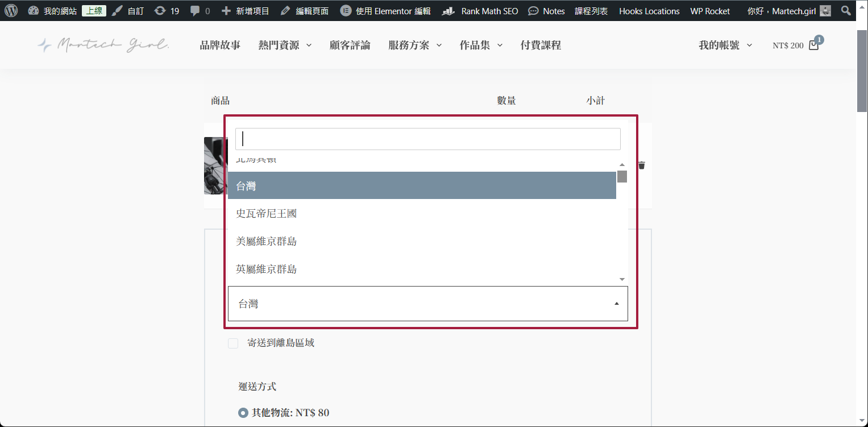Screen dimensions: 868x427
Task: Select the 其他物流 radio button
Action: (x=243, y=413)
